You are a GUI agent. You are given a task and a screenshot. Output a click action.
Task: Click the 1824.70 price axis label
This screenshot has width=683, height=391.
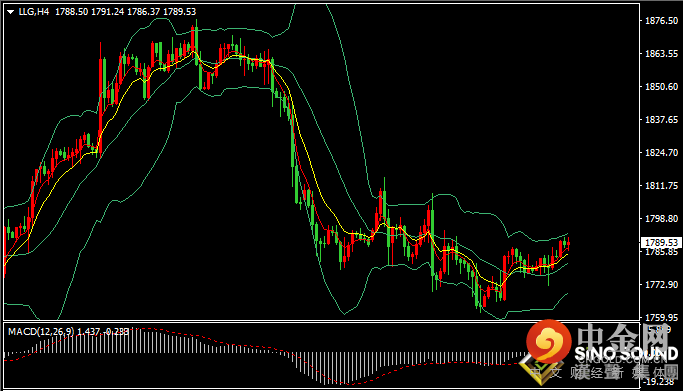tap(661, 152)
